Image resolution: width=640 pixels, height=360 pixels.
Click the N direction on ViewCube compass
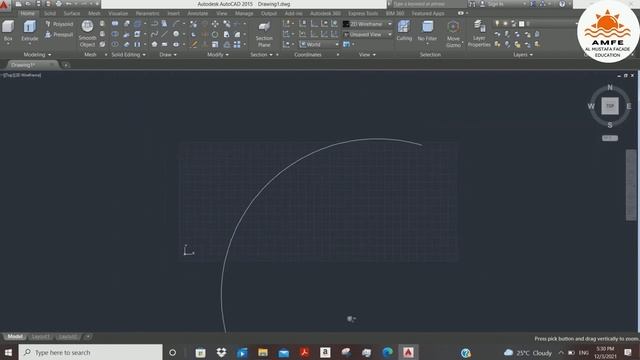click(x=610, y=87)
